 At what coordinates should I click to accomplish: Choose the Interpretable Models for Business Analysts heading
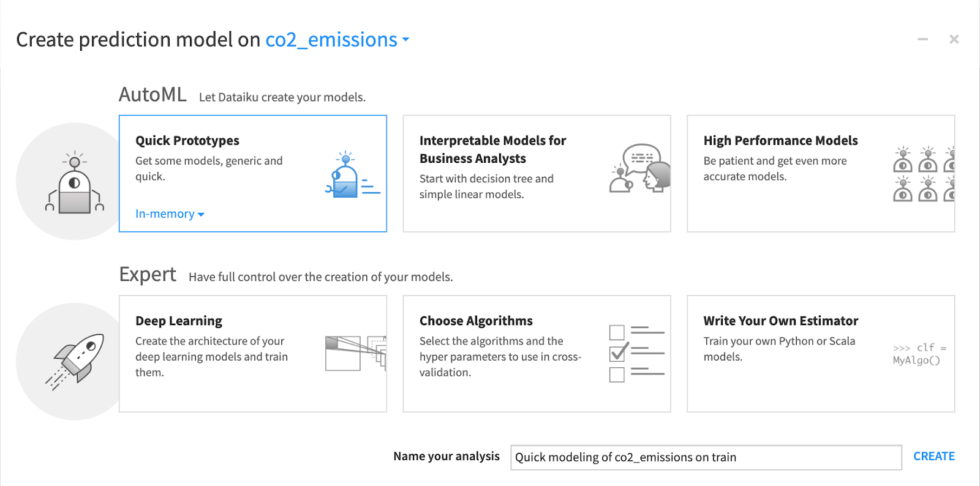[x=492, y=149]
